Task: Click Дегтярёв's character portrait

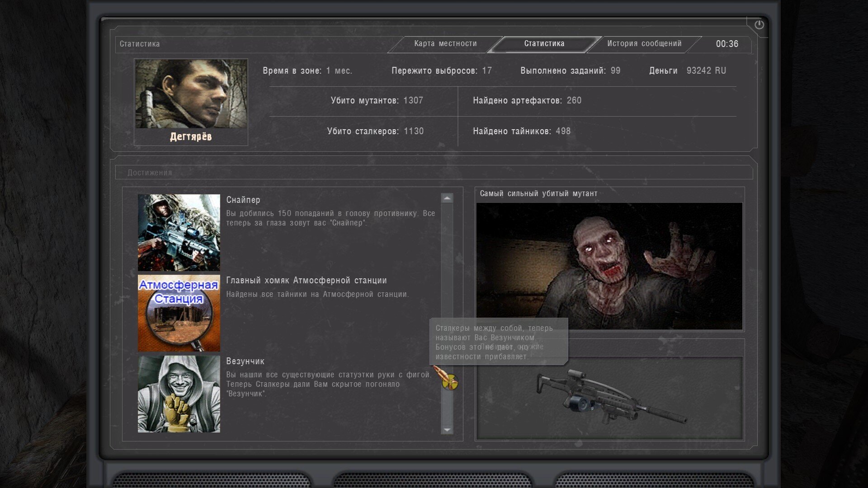Action: point(191,94)
